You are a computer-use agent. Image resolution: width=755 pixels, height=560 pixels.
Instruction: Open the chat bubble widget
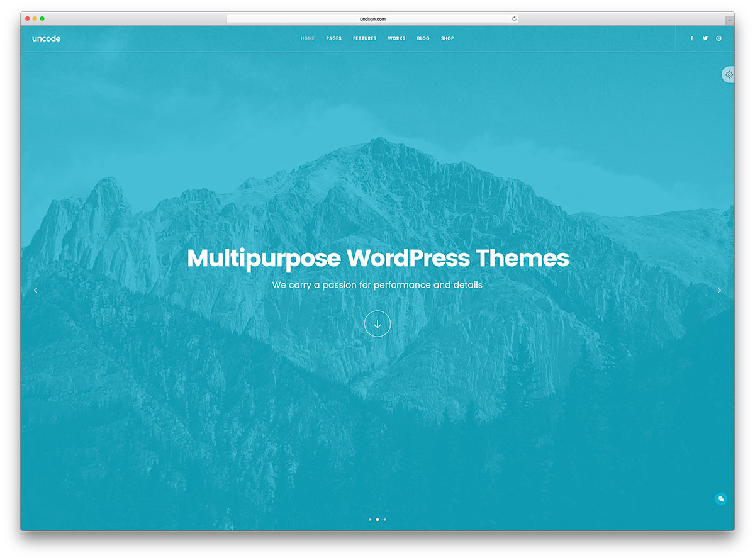click(722, 498)
